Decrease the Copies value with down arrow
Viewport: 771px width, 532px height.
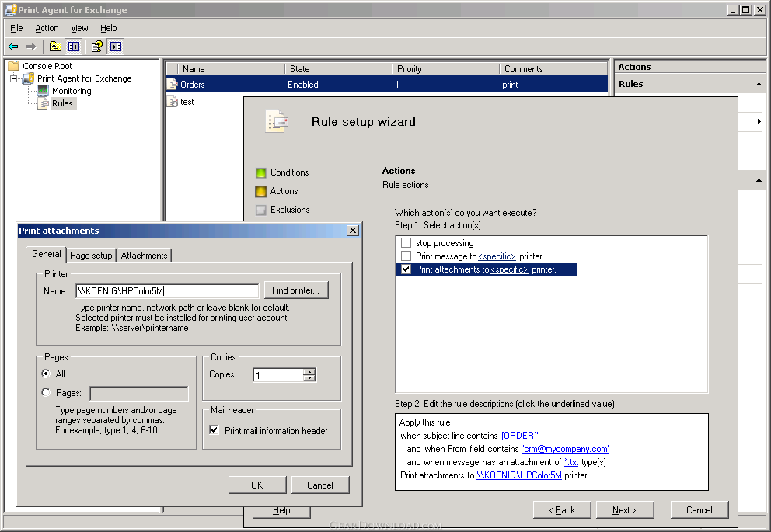[x=309, y=378]
